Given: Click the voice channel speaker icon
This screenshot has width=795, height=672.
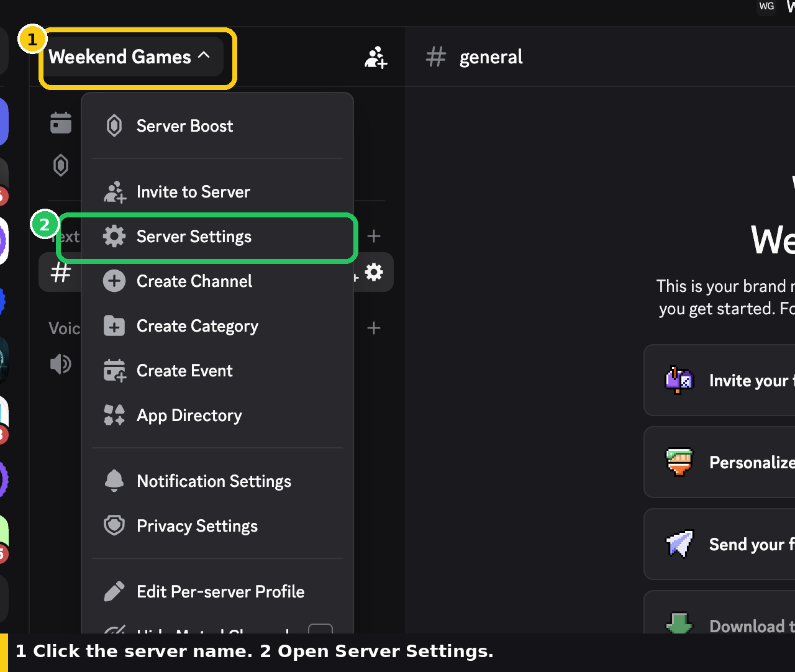Looking at the screenshot, I should point(61,364).
